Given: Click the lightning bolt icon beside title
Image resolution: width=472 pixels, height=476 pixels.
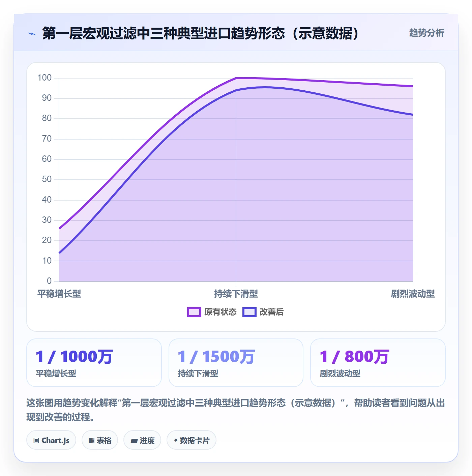Looking at the screenshot, I should [x=32, y=34].
